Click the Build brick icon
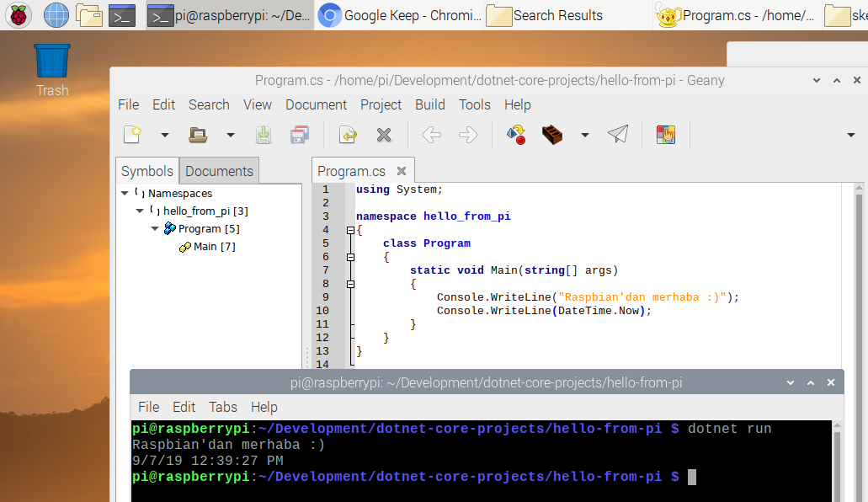Viewport: 868px width, 502px height. [552, 135]
